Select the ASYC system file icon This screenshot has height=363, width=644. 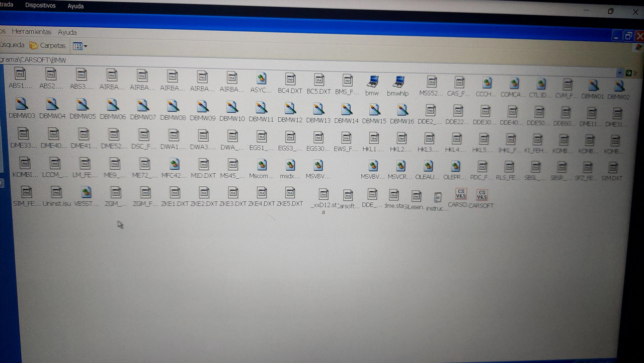[262, 78]
